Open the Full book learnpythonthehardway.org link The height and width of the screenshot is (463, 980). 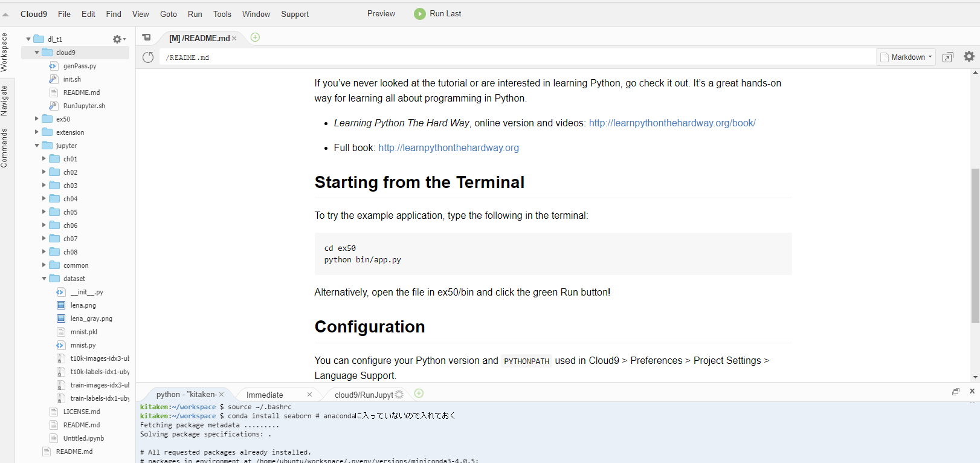click(x=449, y=148)
